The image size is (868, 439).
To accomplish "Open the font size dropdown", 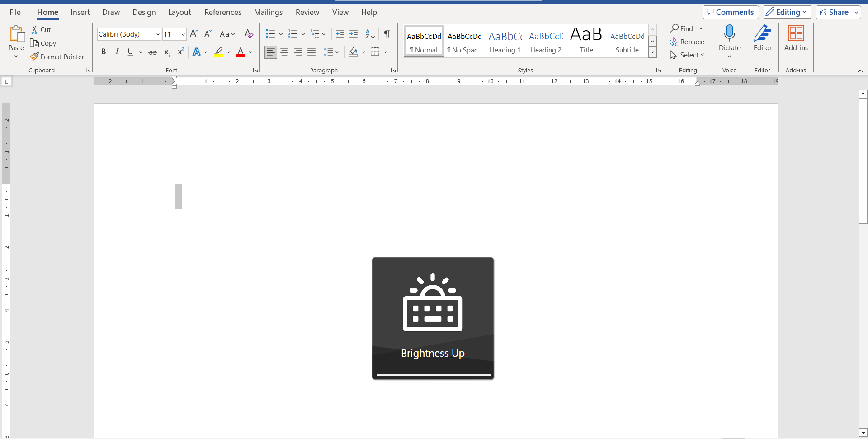I will 183,34.
